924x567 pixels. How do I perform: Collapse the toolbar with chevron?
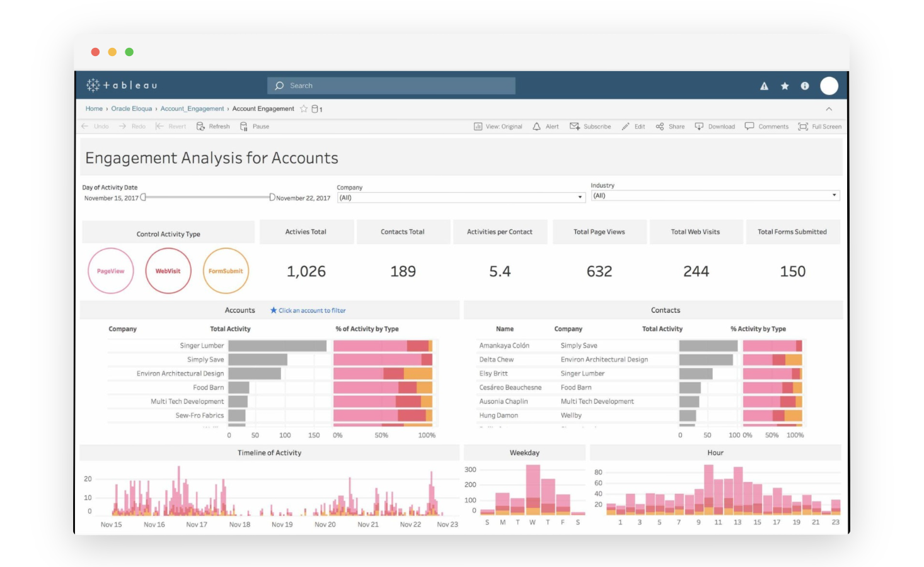point(829,109)
